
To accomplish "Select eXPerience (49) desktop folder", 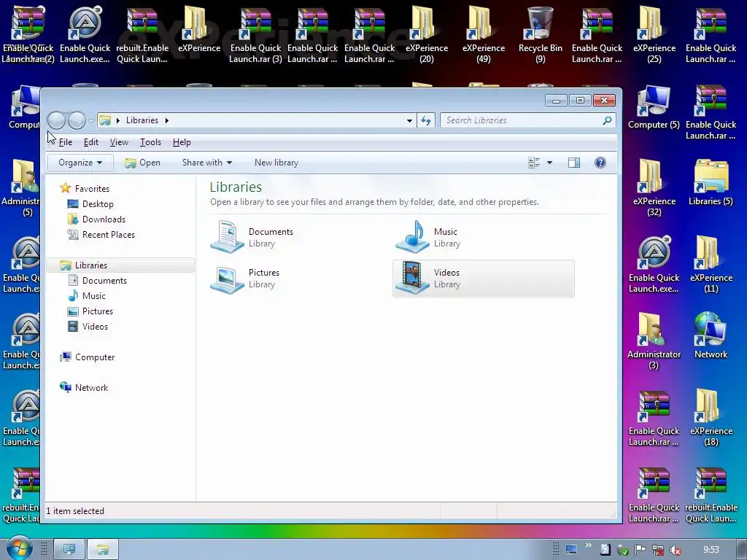I will (x=483, y=35).
